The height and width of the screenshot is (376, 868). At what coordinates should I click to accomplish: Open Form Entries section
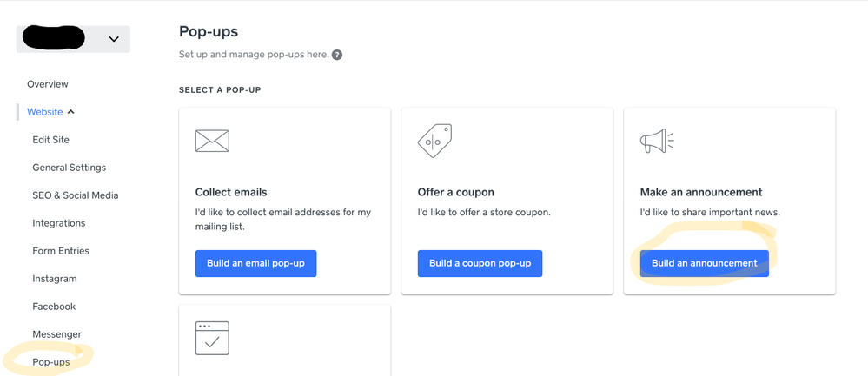[61, 251]
